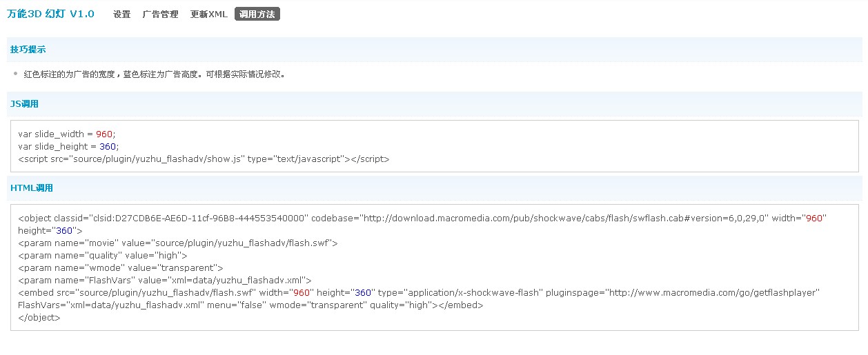The width and height of the screenshot is (868, 355).
Task: Switch to the 广告管理 tab
Action: (160, 14)
